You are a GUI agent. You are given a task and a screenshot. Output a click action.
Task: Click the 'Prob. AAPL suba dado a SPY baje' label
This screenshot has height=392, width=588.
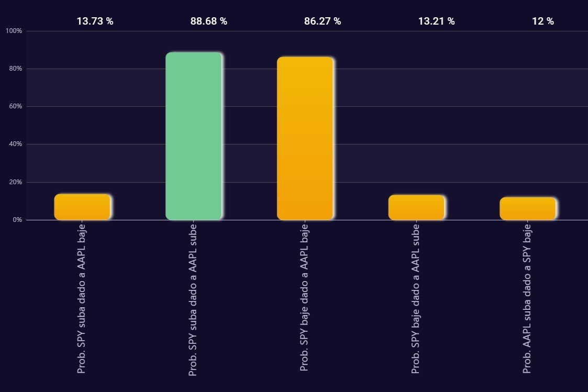(x=527, y=298)
